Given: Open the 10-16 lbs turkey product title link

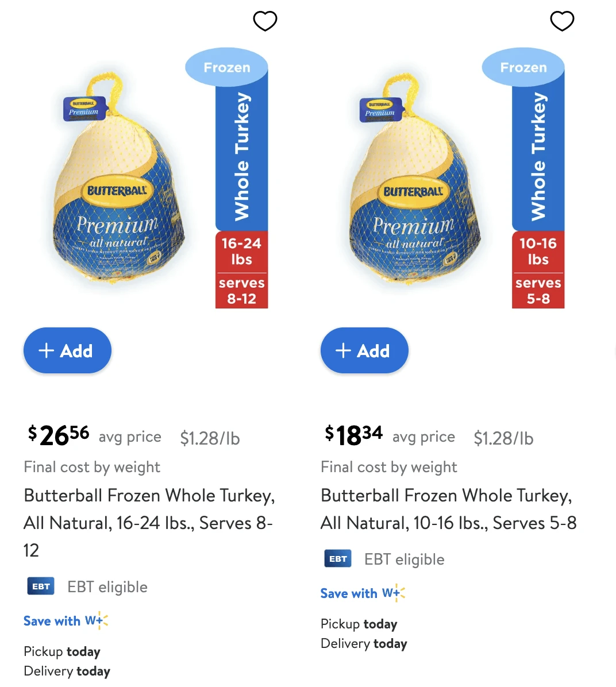Looking at the screenshot, I should (x=448, y=509).
